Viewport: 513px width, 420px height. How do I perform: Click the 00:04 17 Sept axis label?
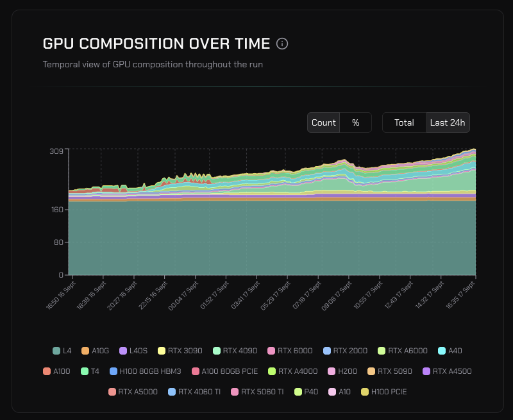[183, 296]
